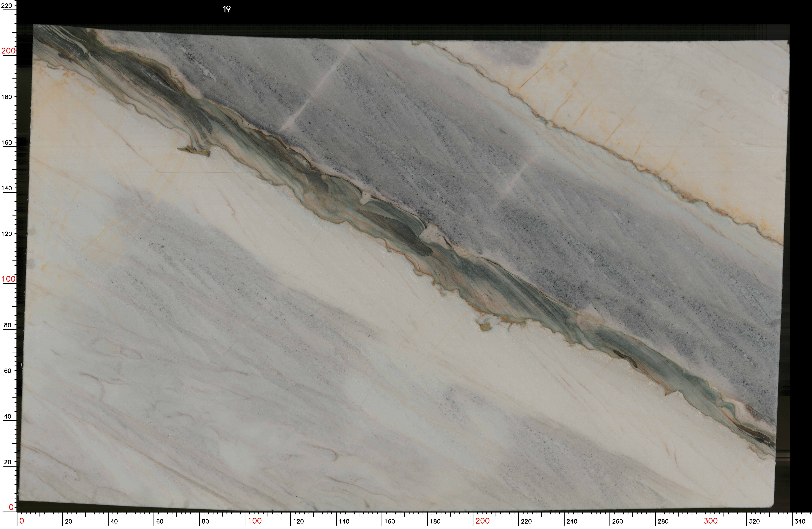812x529 pixels.
Task: Click "40" on the vertical ruler
Action: point(7,416)
